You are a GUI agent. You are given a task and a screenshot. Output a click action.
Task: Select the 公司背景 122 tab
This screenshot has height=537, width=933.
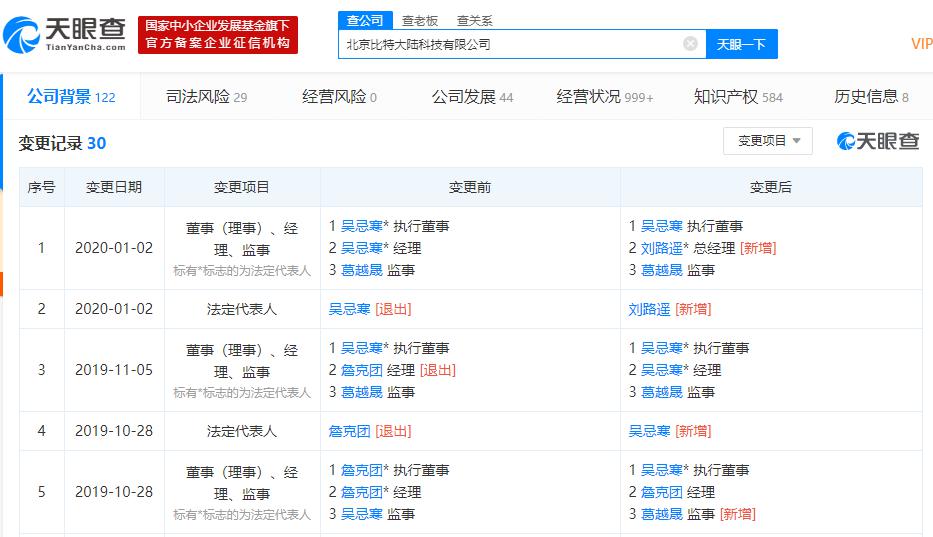71,96
